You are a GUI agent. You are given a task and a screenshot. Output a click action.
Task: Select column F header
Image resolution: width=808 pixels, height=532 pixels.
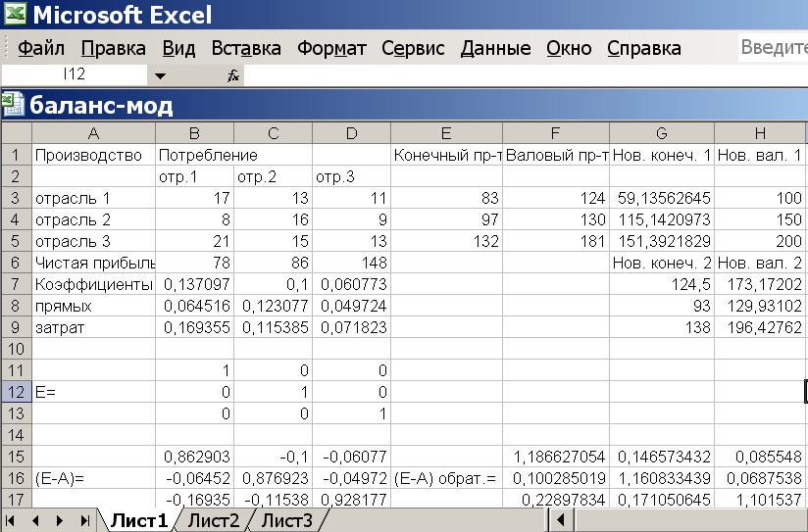click(x=555, y=133)
